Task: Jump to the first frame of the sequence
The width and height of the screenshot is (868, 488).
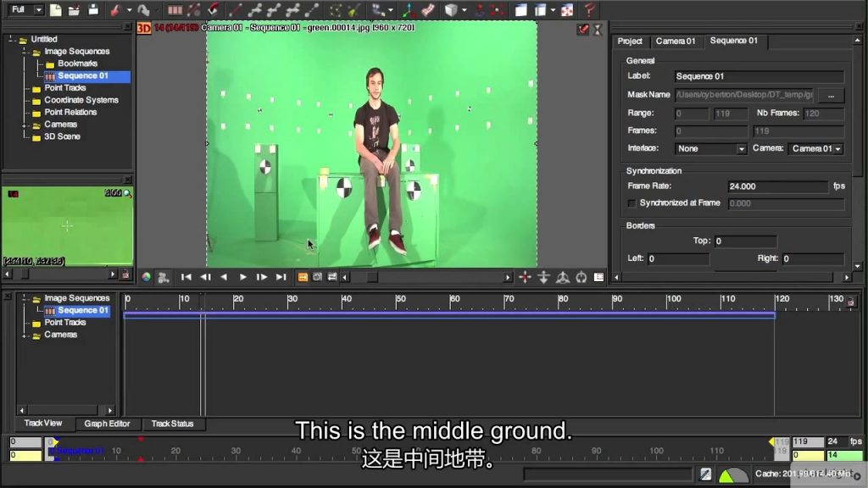Action: [186, 277]
